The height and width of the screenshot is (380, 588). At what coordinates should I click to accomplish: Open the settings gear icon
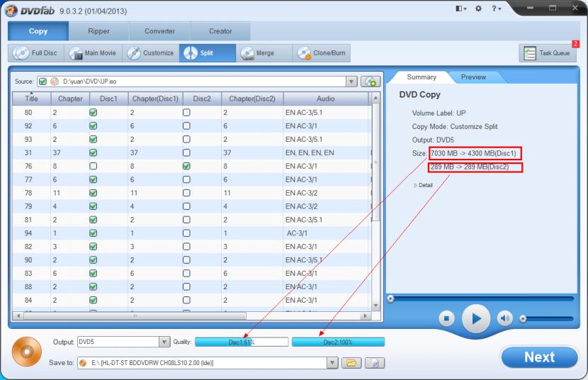pyautogui.click(x=478, y=9)
